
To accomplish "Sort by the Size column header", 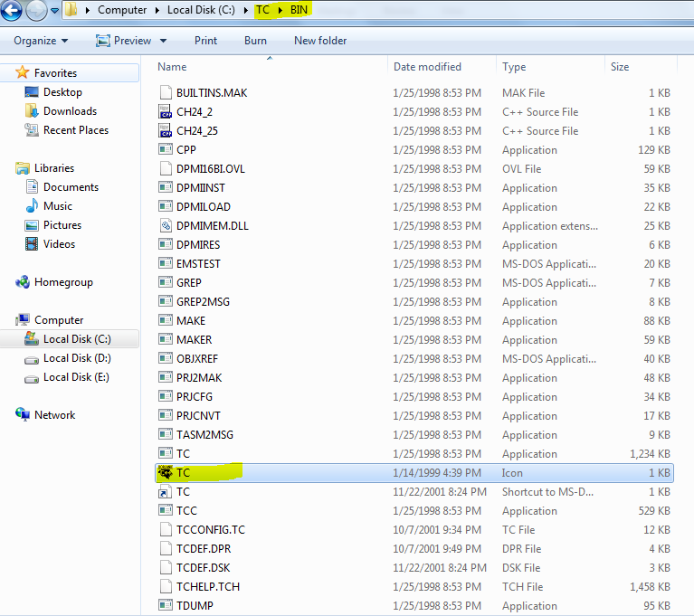I will pos(620,67).
